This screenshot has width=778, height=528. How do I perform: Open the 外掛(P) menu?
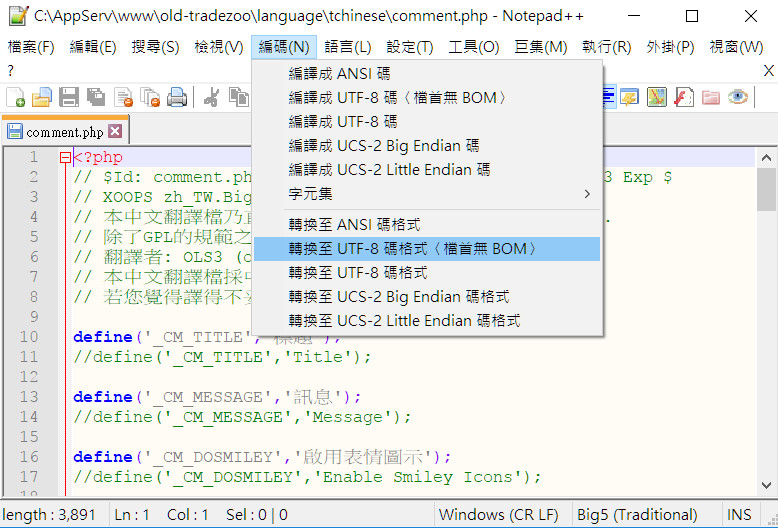pos(670,47)
